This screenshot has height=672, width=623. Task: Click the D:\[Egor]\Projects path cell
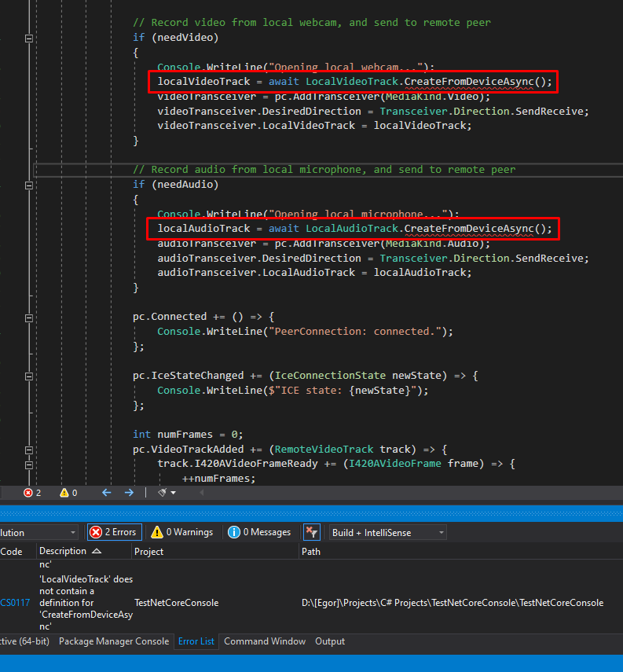[x=453, y=603]
